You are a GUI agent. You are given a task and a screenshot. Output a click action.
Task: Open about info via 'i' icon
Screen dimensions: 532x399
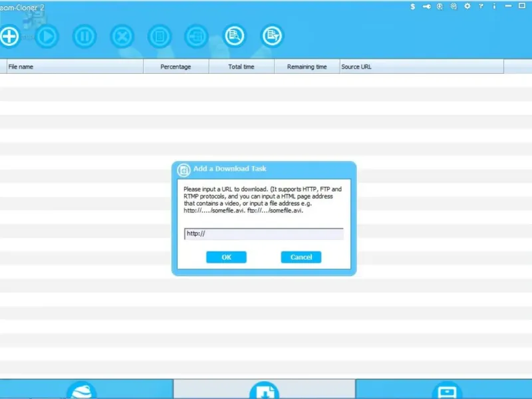[494, 6]
